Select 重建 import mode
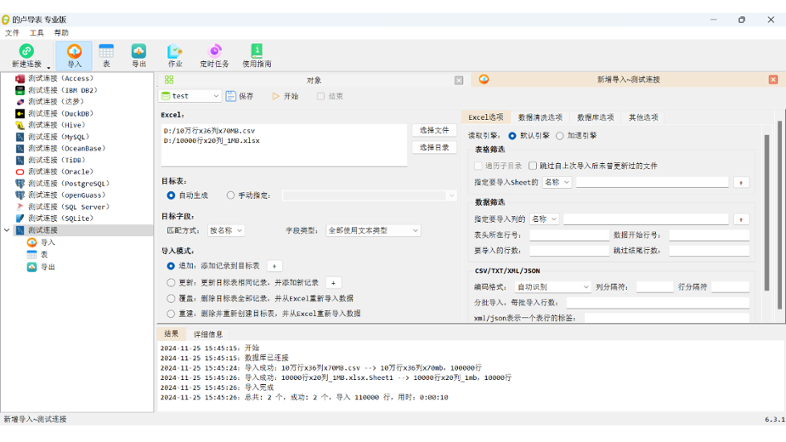This screenshot has width=786, height=442. tap(171, 314)
